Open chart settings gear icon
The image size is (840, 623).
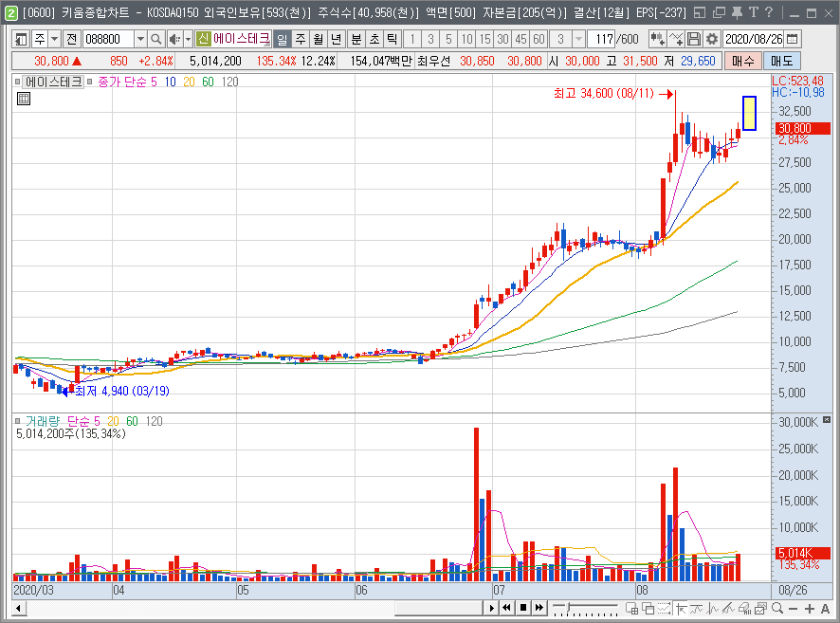(711, 39)
